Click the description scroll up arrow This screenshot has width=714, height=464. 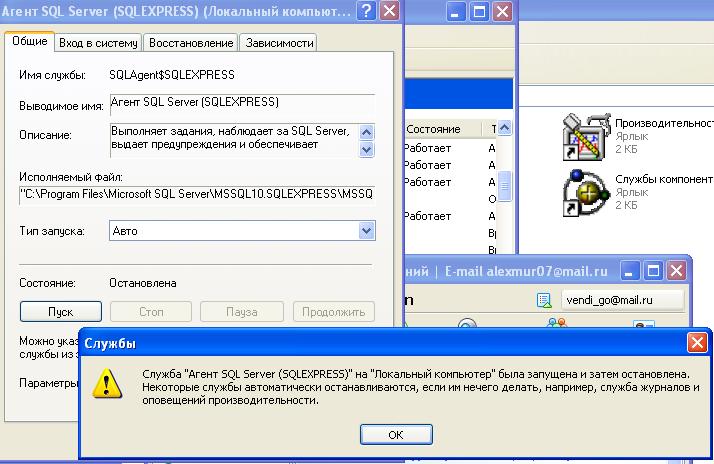[x=367, y=132]
